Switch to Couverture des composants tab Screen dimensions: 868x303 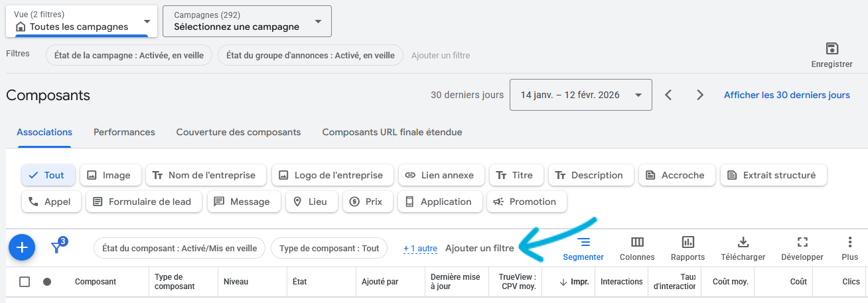click(x=238, y=132)
